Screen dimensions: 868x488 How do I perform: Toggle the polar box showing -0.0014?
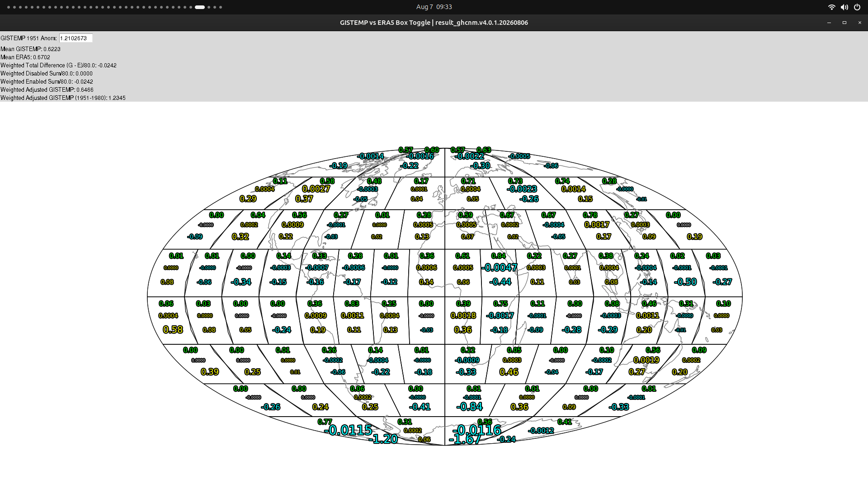coord(371,156)
